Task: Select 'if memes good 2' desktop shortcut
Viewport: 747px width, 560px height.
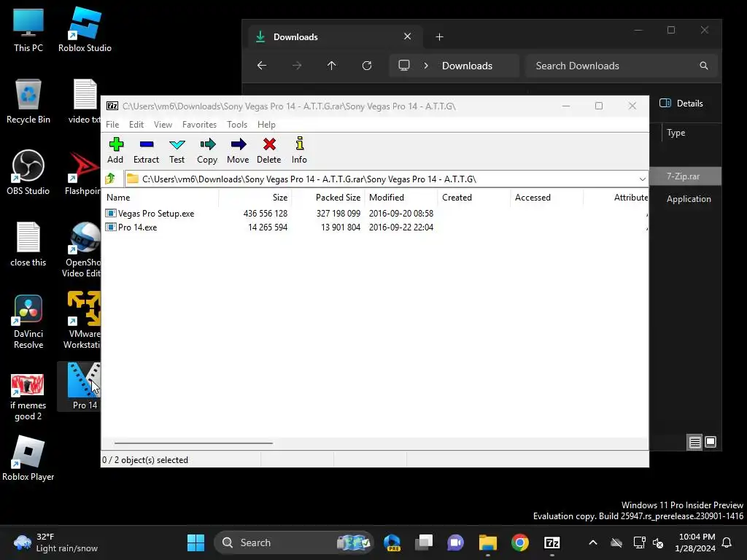Action: tap(28, 397)
